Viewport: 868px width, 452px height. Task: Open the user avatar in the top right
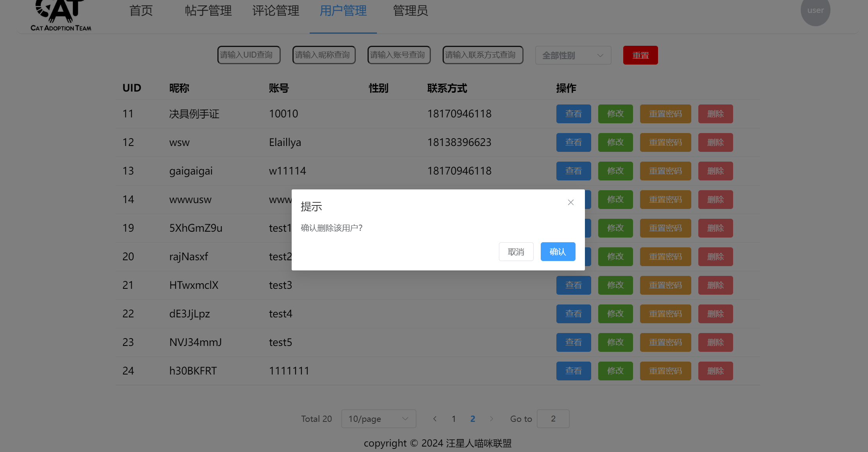tap(815, 11)
